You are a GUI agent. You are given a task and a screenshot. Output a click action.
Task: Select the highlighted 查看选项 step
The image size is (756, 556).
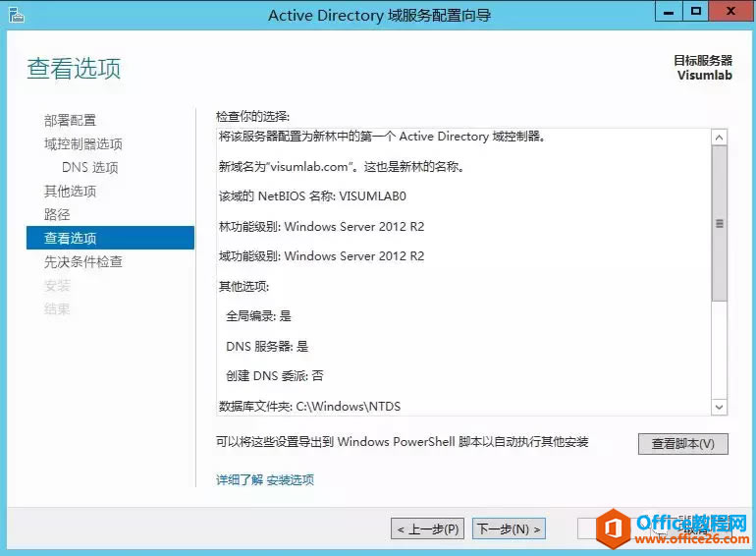click(110, 238)
